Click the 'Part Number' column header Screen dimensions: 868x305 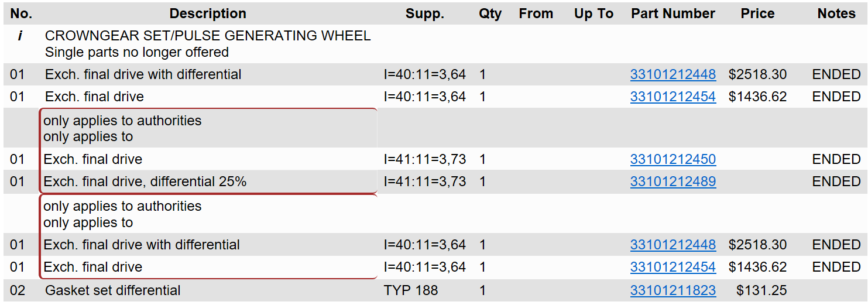click(673, 13)
